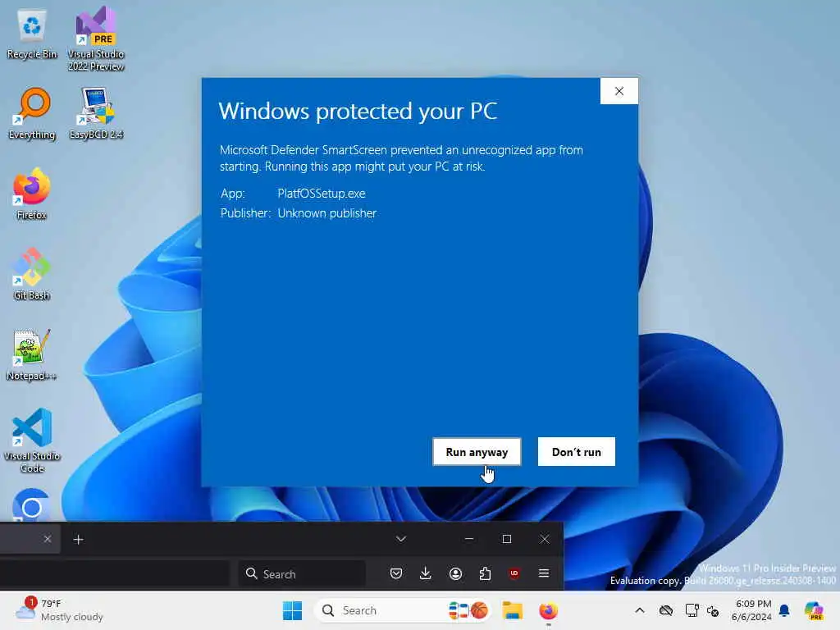Open Firefox Downloads panel arrow icon
The width and height of the screenshot is (840, 630).
tap(426, 573)
